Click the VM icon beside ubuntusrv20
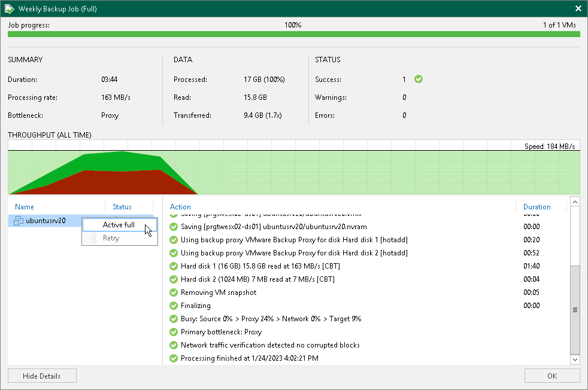The height and width of the screenshot is (390, 588). (x=16, y=221)
